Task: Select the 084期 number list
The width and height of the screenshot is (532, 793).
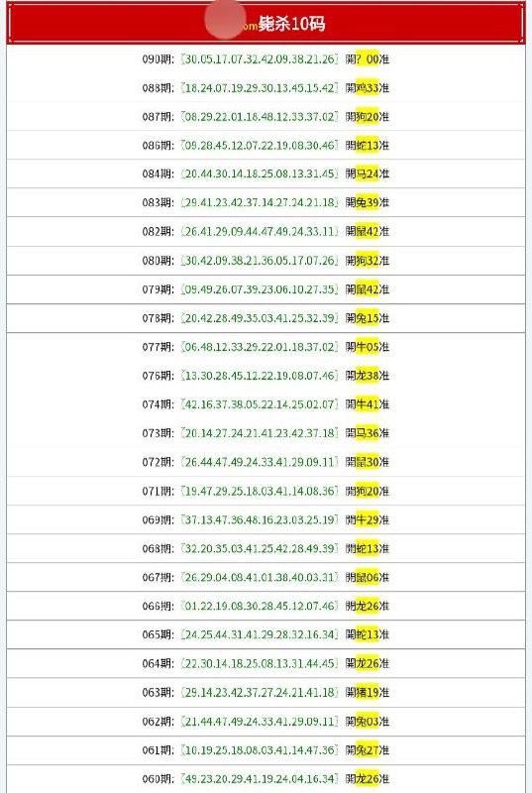Action: click(x=260, y=174)
